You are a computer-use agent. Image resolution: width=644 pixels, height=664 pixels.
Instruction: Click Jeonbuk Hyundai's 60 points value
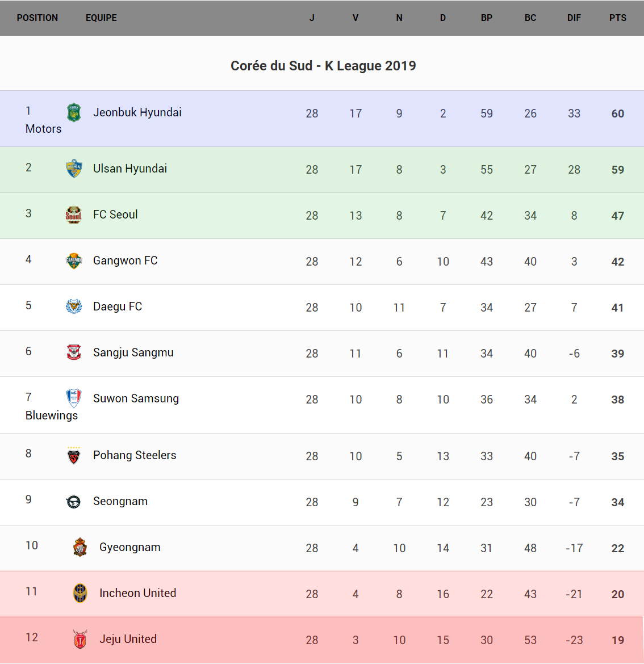coord(618,114)
